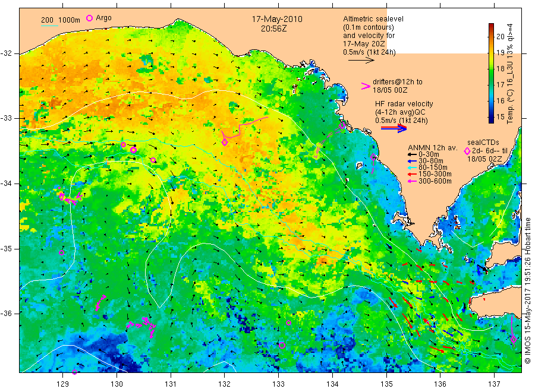535x392 pixels.
Task: Click the 'Altimetric sealevel' legend text
Action: [373, 19]
